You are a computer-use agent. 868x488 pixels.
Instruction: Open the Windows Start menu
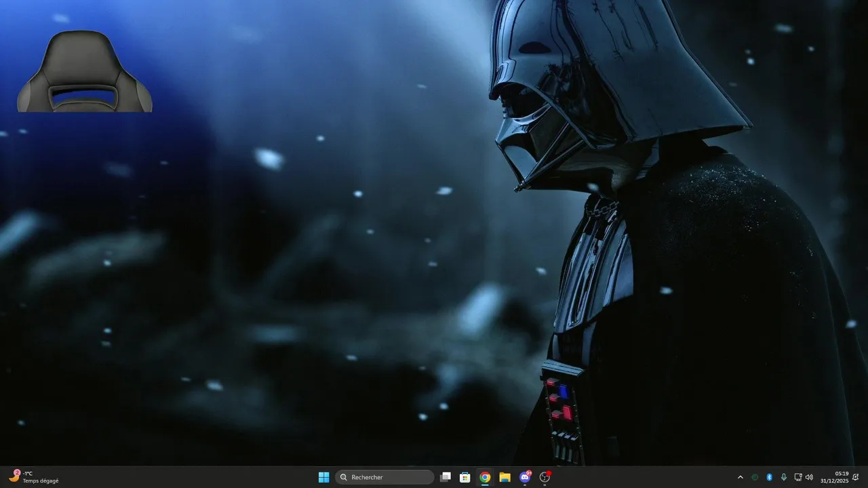click(x=323, y=477)
